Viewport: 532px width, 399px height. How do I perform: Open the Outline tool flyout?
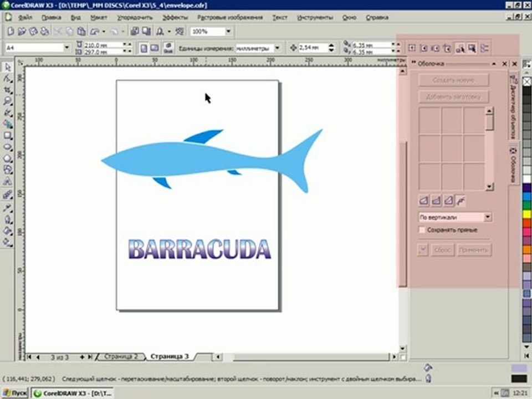(7, 219)
